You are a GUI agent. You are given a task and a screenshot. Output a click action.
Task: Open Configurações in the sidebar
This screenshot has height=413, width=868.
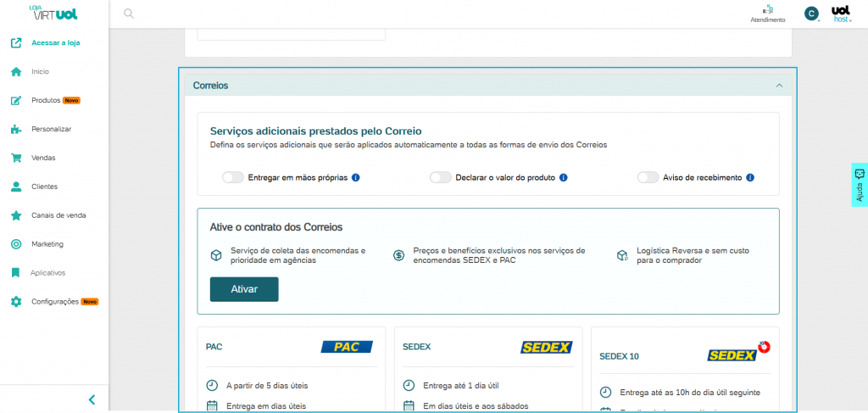[55, 302]
